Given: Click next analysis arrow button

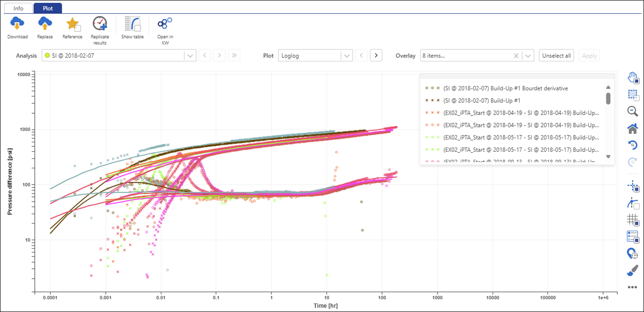Looking at the screenshot, I should (x=219, y=55).
